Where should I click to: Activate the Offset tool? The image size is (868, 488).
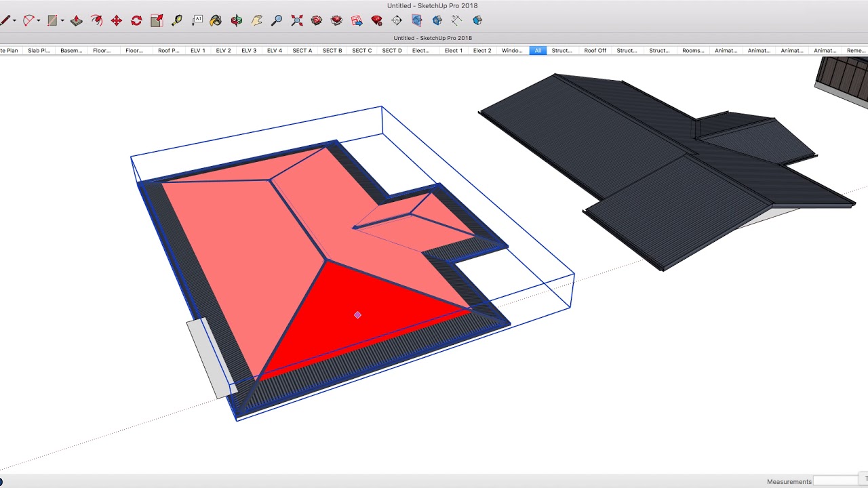click(96, 21)
